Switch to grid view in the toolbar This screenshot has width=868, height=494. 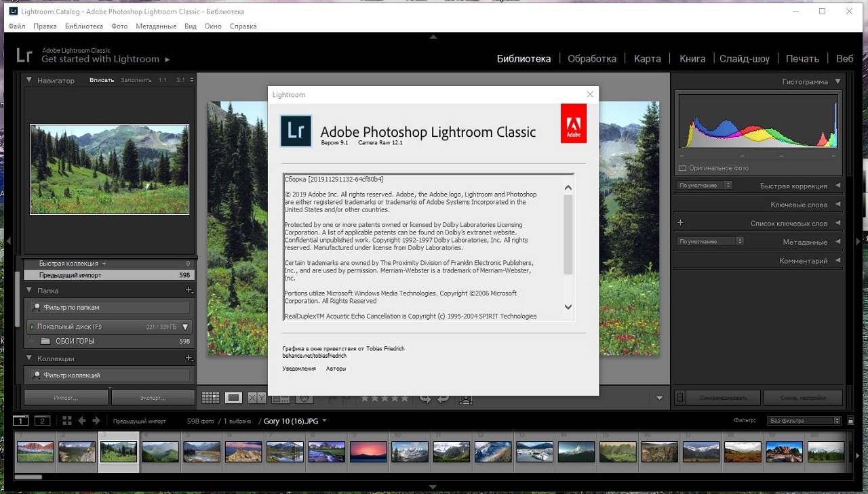pyautogui.click(x=210, y=398)
